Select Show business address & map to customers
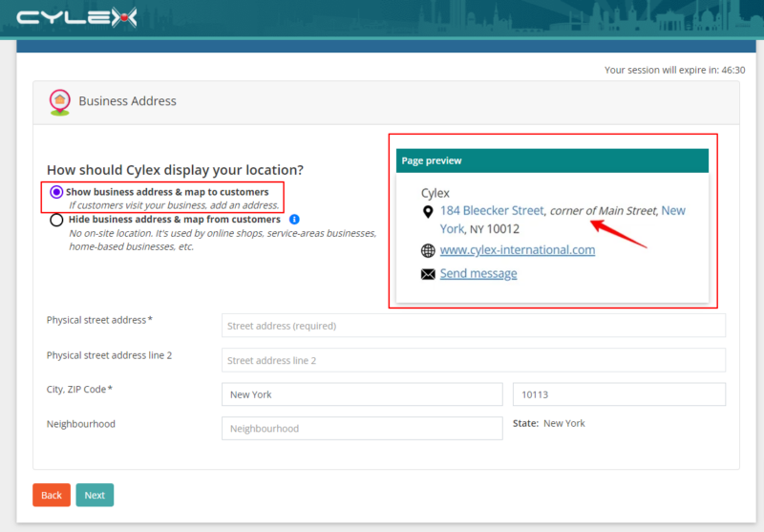 (56, 192)
